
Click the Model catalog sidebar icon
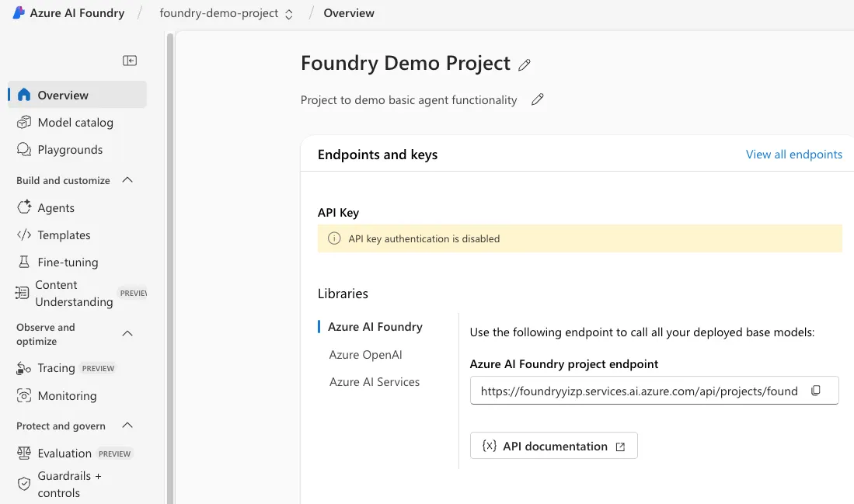[24, 123]
